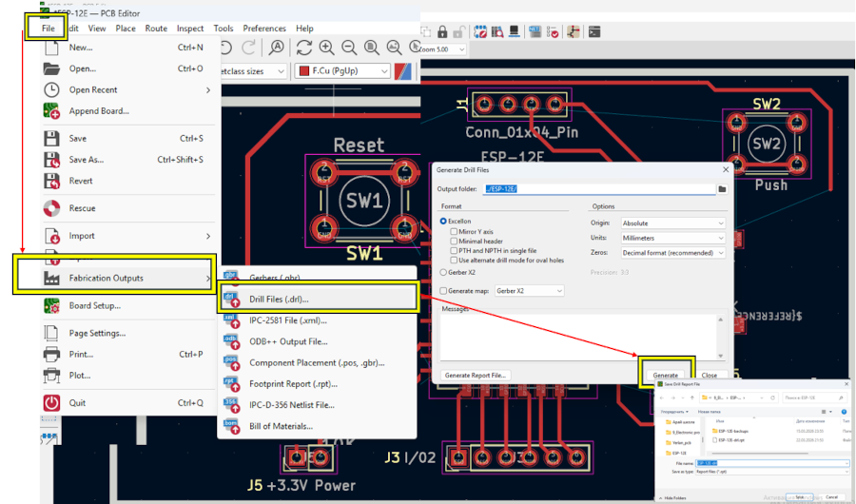Click the Zoom Out magnifier icon
This screenshot has height=504, width=856.
[x=349, y=48]
